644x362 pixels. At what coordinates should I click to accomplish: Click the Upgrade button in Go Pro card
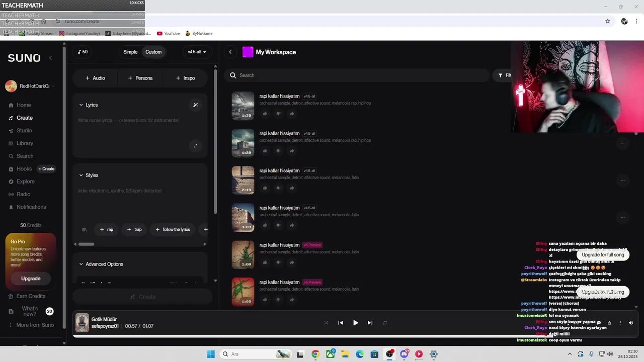coord(31,279)
